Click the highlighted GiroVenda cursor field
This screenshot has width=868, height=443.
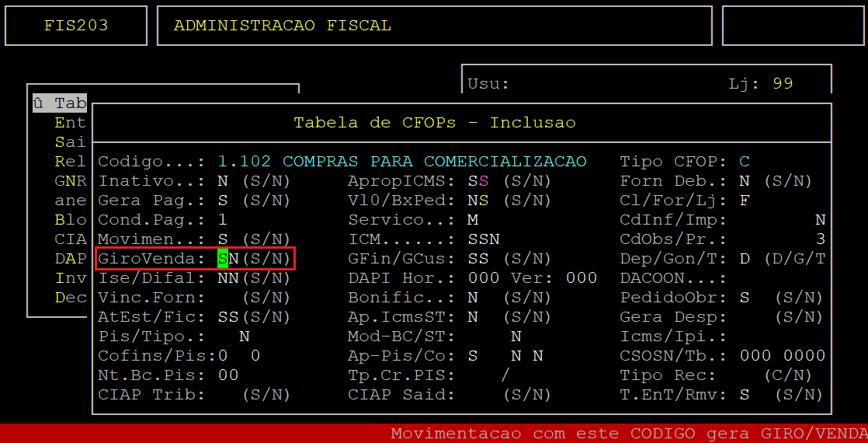pyautogui.click(x=223, y=259)
